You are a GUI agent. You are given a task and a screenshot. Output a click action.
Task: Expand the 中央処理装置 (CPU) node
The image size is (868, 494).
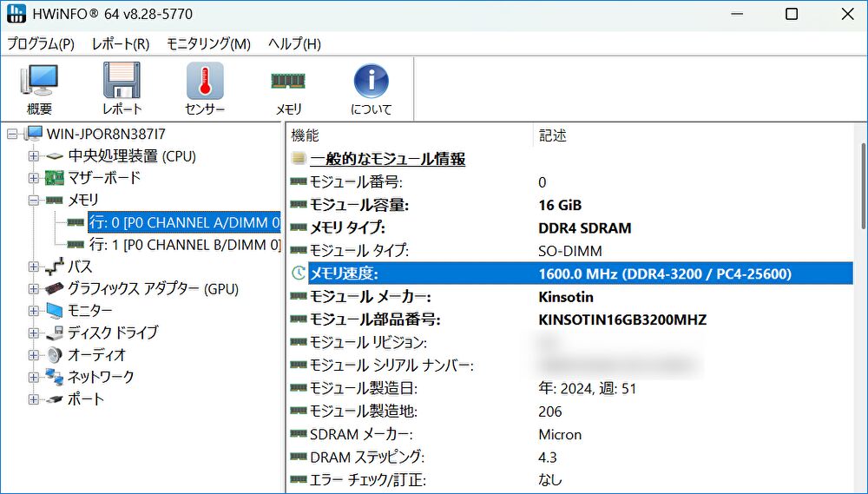pyautogui.click(x=34, y=156)
